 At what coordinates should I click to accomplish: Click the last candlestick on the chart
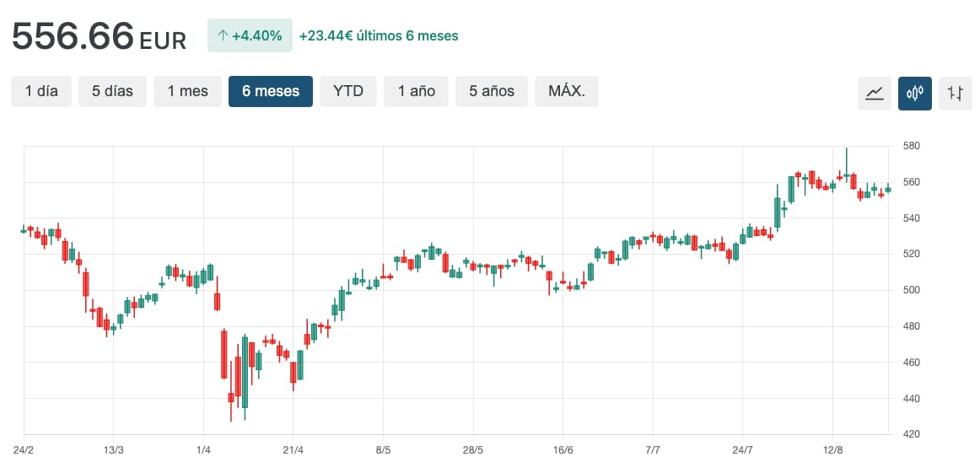tap(888, 190)
